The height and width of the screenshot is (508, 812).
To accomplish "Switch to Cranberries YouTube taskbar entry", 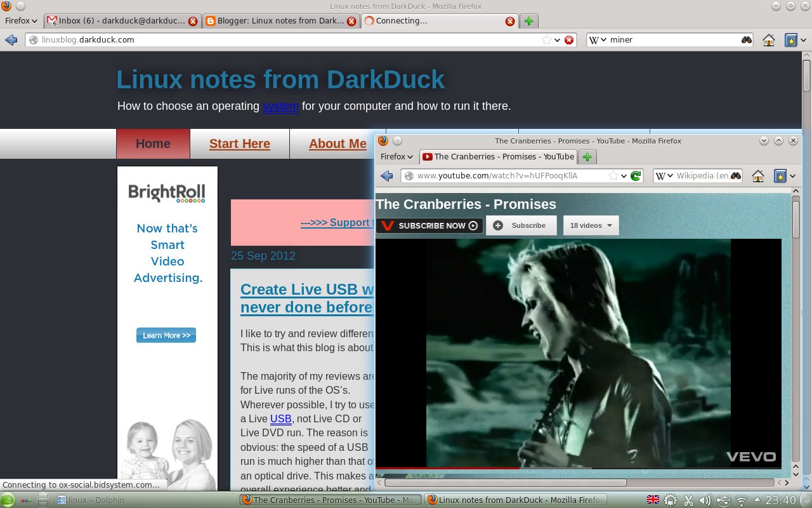I will tap(330, 500).
